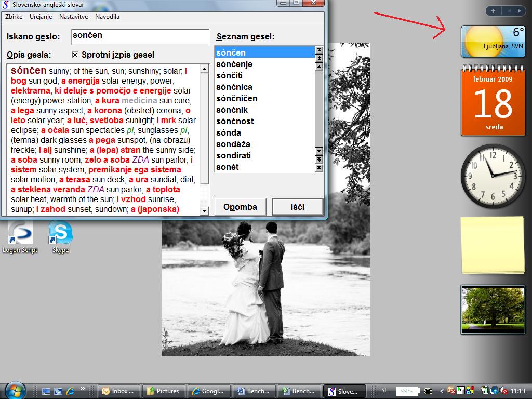The width and height of the screenshot is (532, 399).
Task: Jump to the top of the word list
Action: coord(319,50)
